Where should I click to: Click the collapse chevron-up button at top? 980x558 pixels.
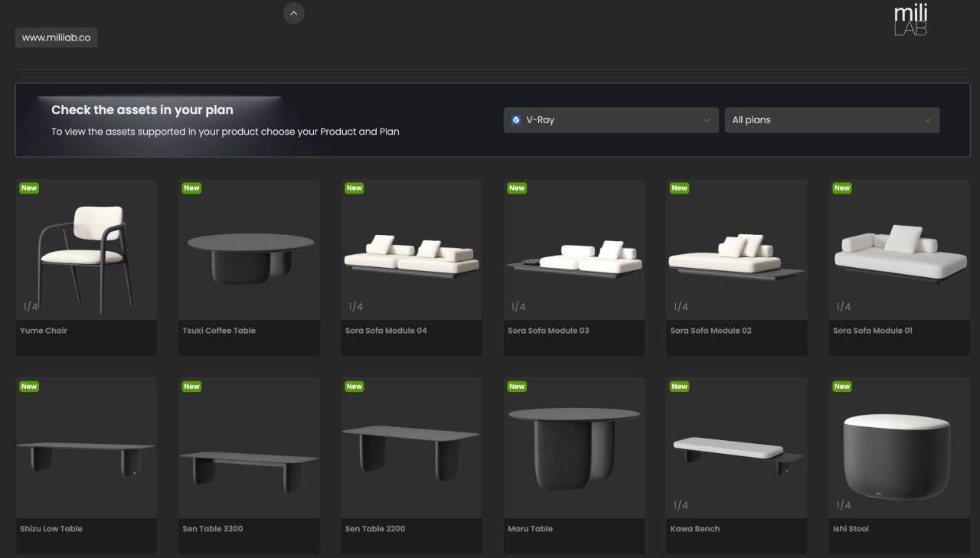click(x=294, y=13)
